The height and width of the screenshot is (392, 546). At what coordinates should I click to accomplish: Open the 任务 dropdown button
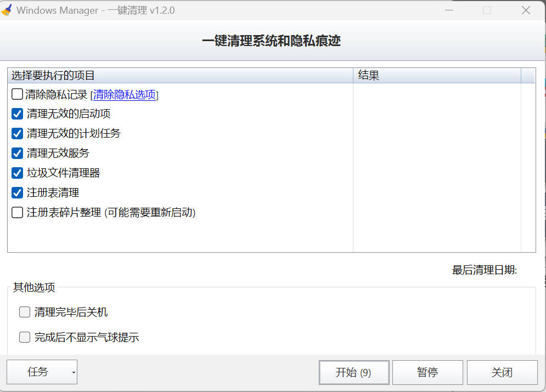tap(42, 372)
